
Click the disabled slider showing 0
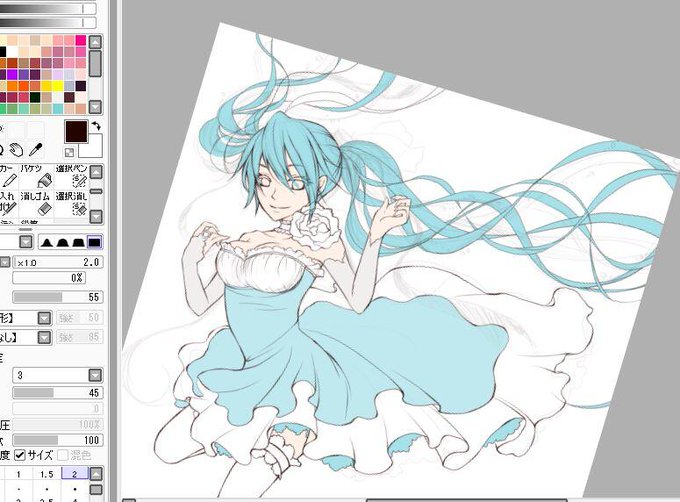pos(58,408)
